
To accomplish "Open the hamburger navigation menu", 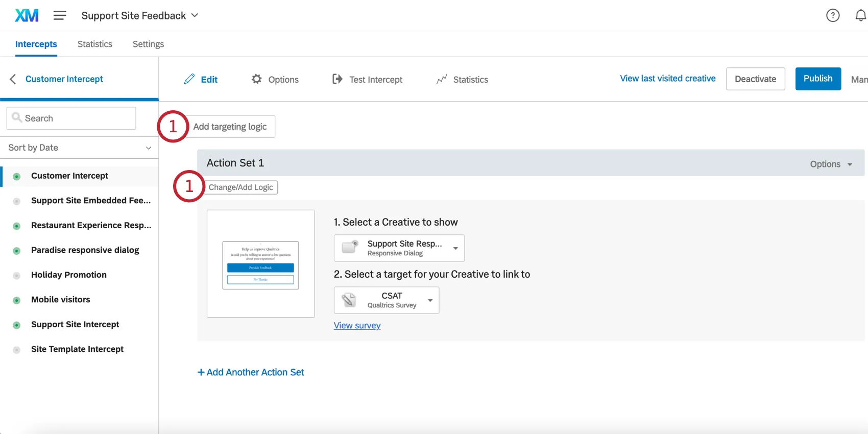I will [x=60, y=16].
